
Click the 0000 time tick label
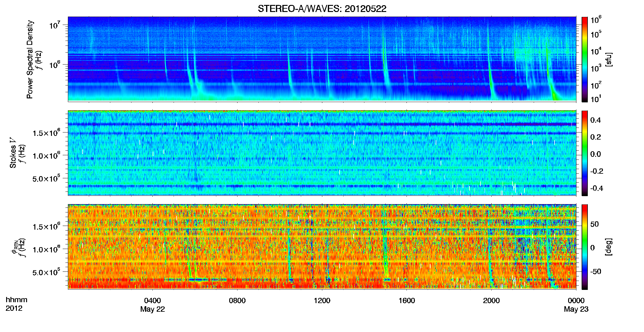[576, 301]
